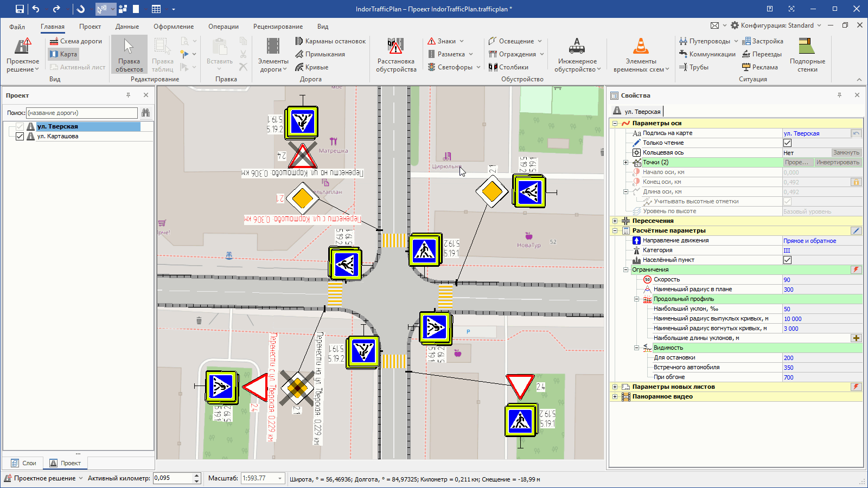
Task: Collapse Параметры оси section
Action: [x=615, y=123]
